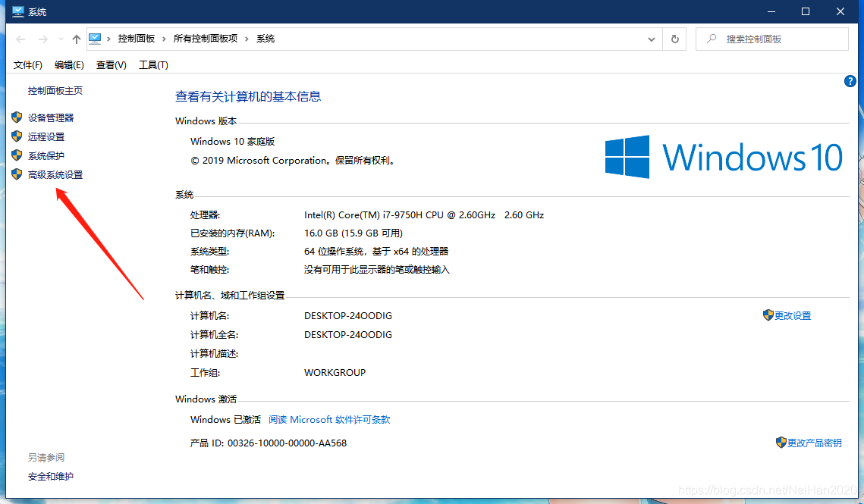Click shield icon next to 更改产品密钥
Screen dimensions: 864x504
(x=781, y=443)
